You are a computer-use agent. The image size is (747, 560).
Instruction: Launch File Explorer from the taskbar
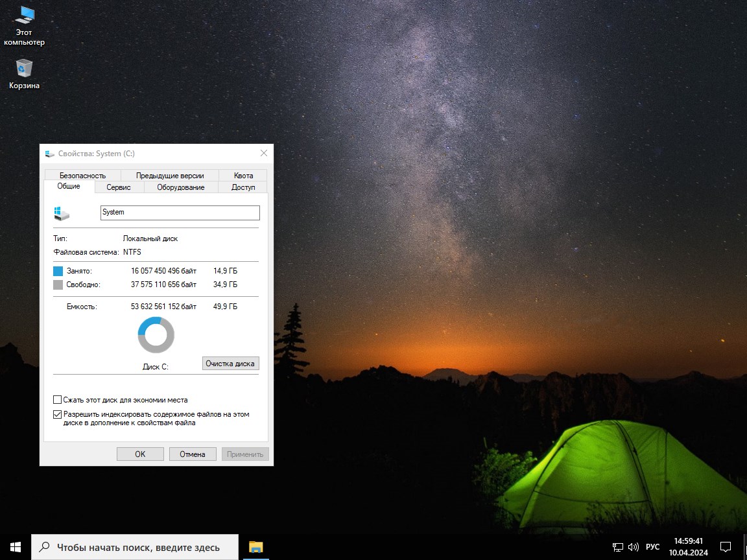point(256,546)
